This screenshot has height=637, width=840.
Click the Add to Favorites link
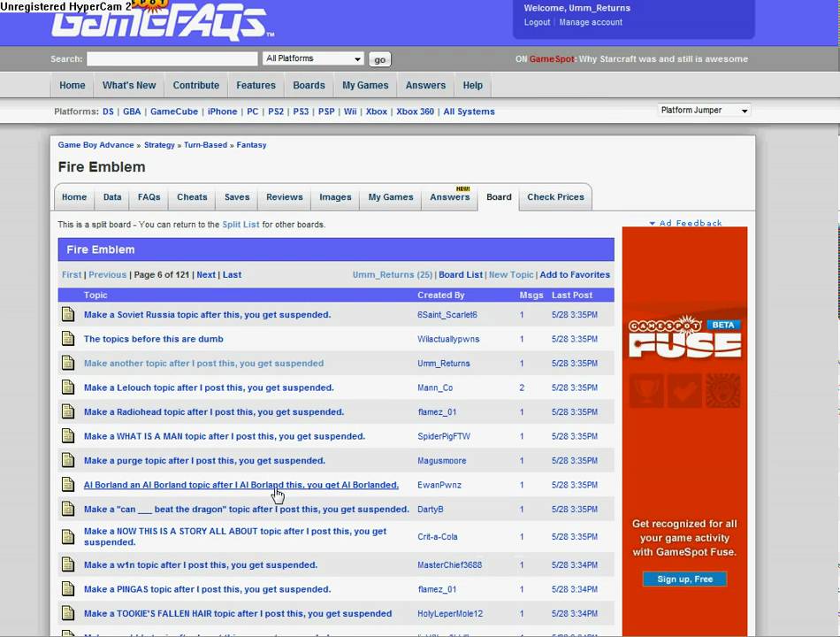tap(575, 274)
